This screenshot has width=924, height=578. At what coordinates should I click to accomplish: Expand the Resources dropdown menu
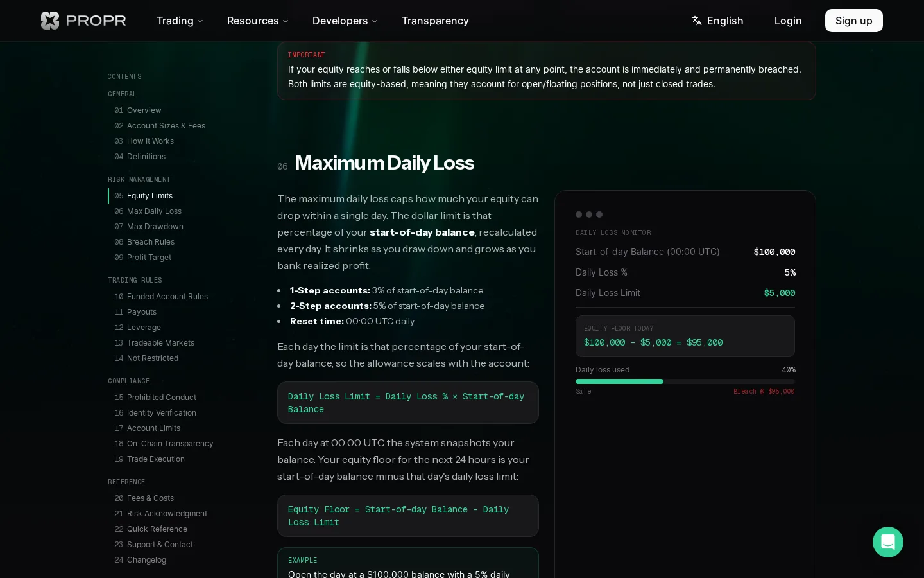click(x=258, y=21)
